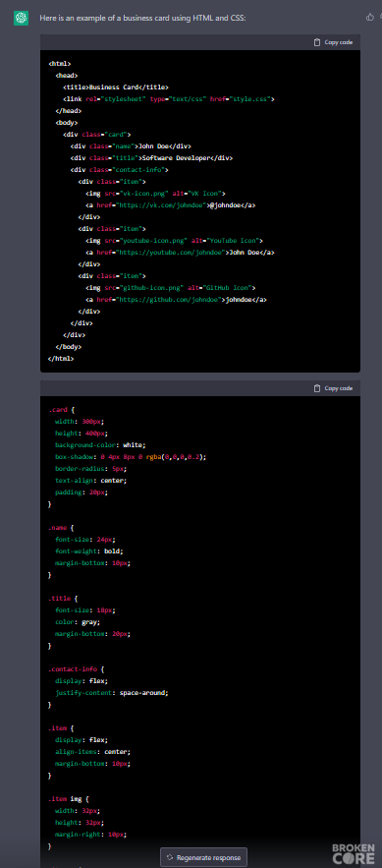Click the background-color: white line
Screen dimensions: 382x868
tap(100, 444)
